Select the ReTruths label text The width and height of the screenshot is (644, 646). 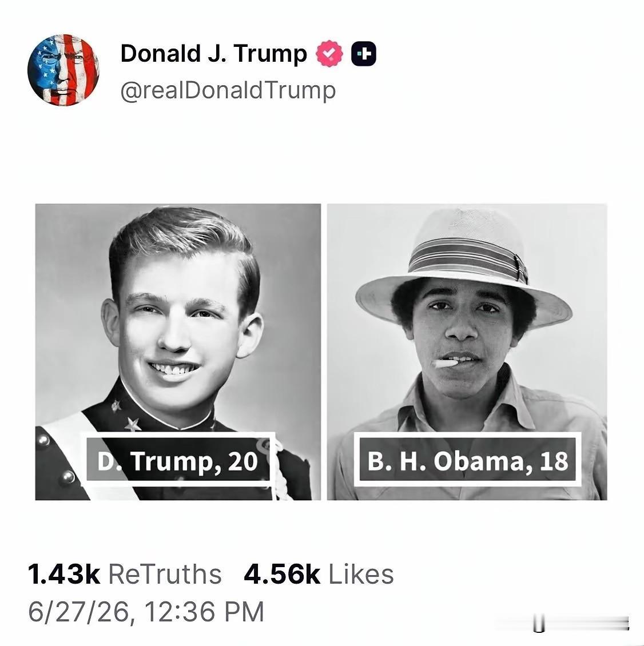(x=165, y=575)
